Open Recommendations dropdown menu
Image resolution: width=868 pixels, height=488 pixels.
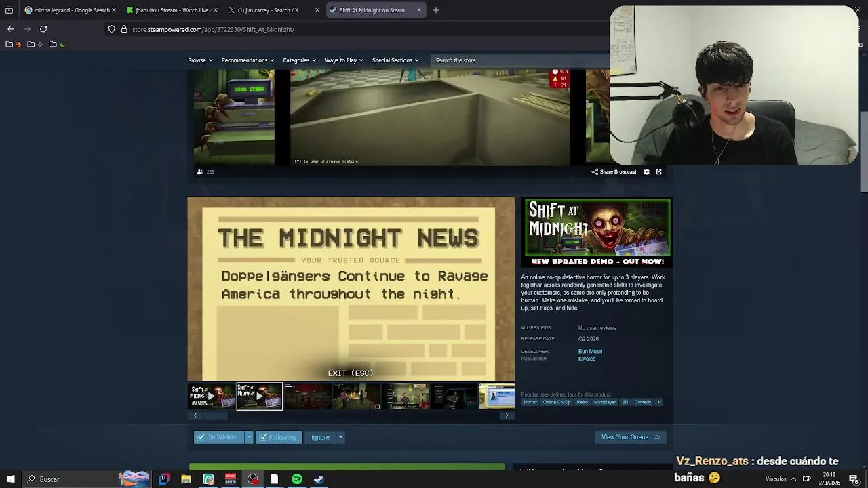coord(248,60)
